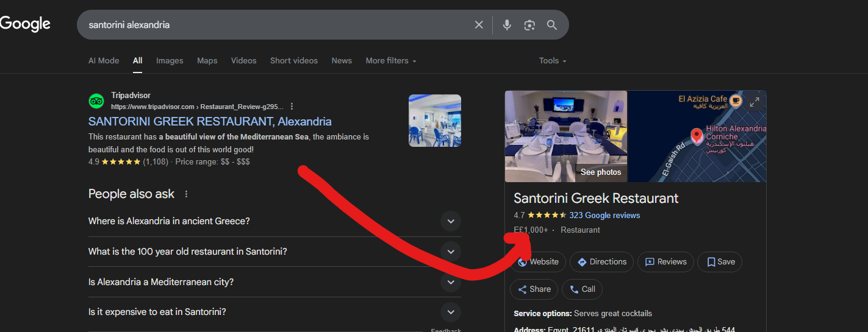Switch to the Maps tab
Image resolution: width=868 pixels, height=332 pixels.
(207, 61)
